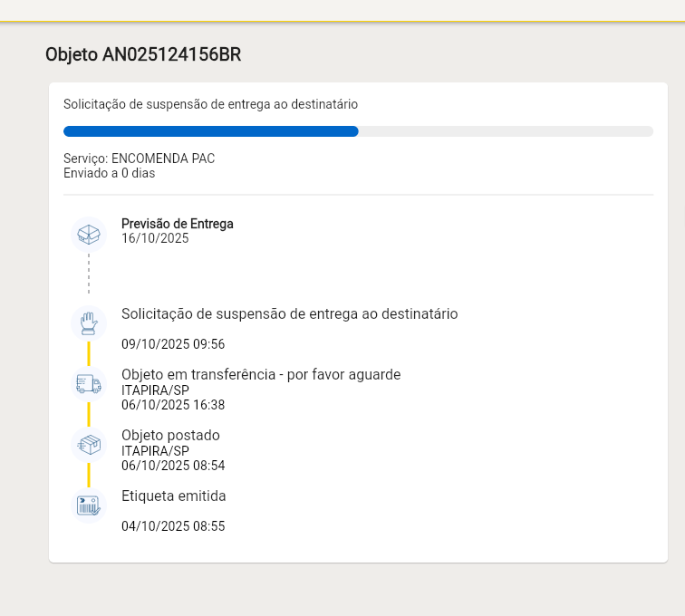The image size is (685, 616).
Task: Click the grey unfilled part of progress bar
Action: tap(506, 131)
